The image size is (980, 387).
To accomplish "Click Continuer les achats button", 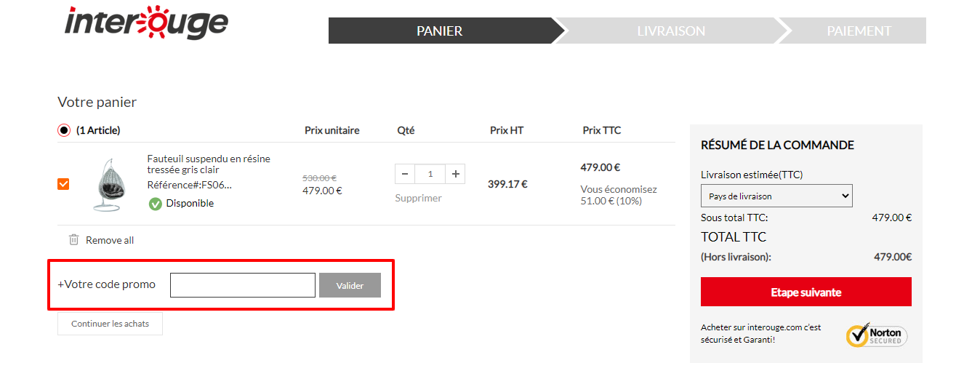I will (110, 324).
